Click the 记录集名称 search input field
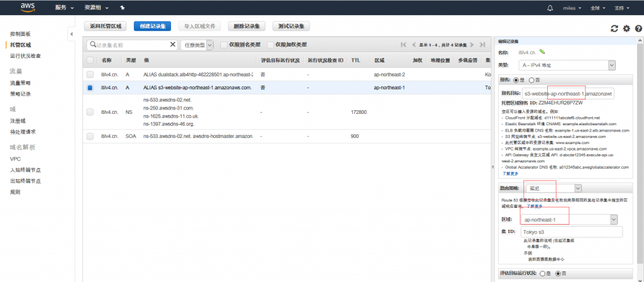Screen dimensions: 644x282 tap(132, 45)
